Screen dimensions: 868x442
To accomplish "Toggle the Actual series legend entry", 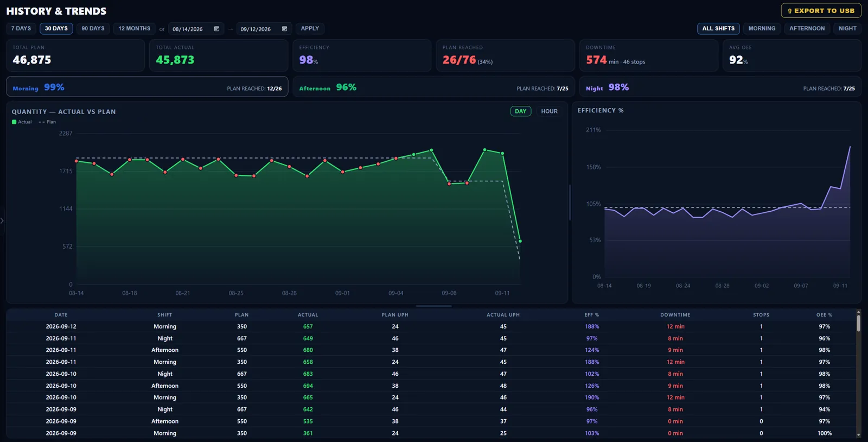I will [22, 122].
